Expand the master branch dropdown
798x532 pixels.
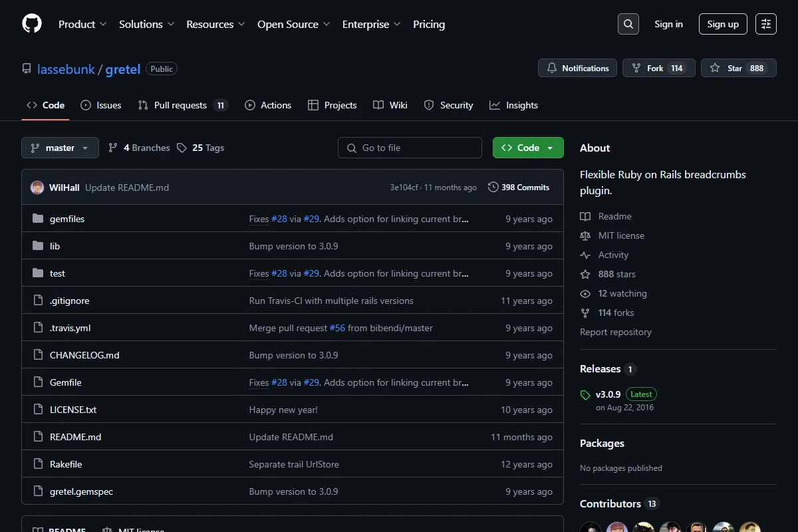60,148
